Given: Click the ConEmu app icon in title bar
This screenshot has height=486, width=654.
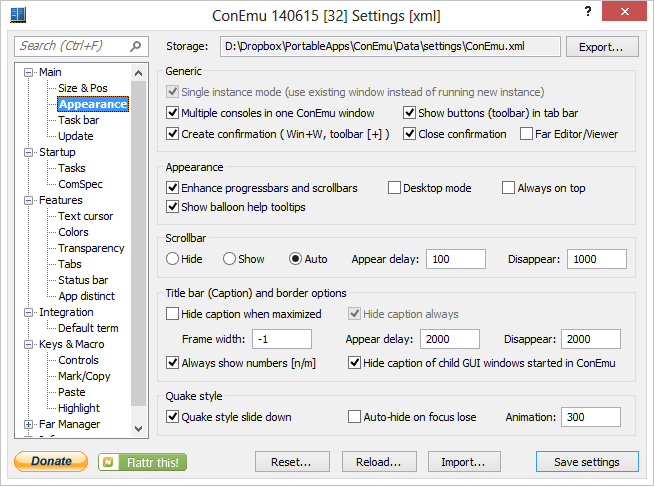Looking at the screenshot, I should (x=18, y=15).
